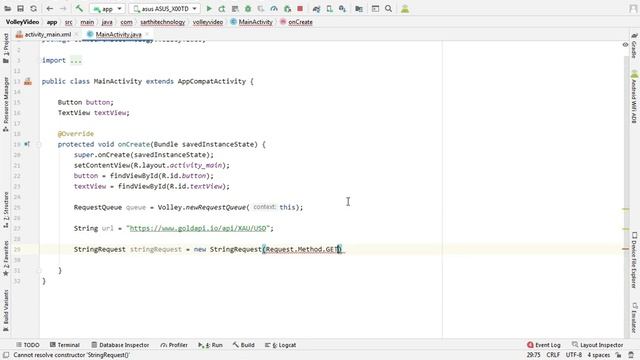640x360 pixels.
Task: Click the onCreate breadcrumb
Action: [x=296, y=22]
